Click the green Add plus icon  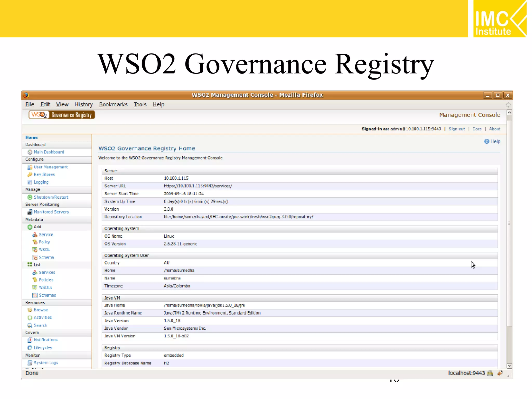30,227
